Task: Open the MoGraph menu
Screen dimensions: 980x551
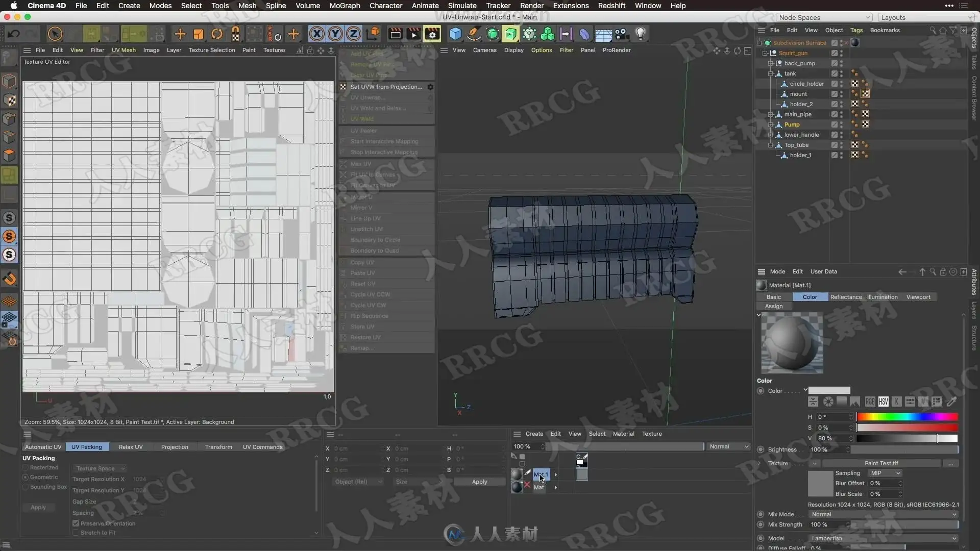Action: 345,6
